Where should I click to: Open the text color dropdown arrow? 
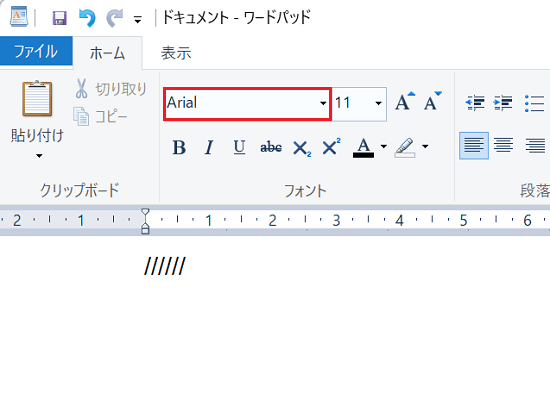click(384, 147)
